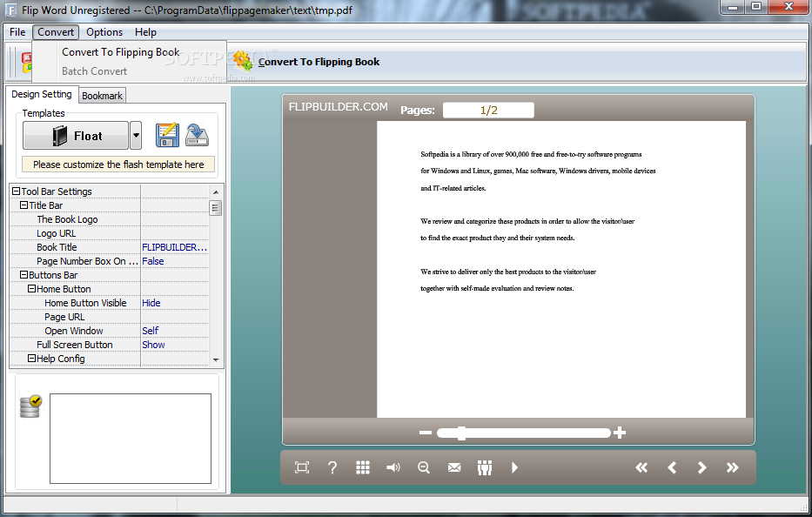Click the Pages number box 1/2
This screenshot has width=812, height=517.
488,110
